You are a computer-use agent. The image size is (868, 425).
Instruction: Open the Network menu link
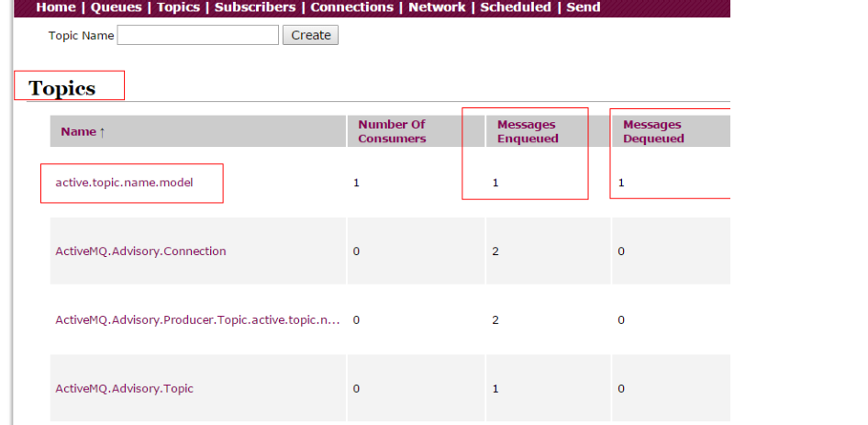pos(437,7)
